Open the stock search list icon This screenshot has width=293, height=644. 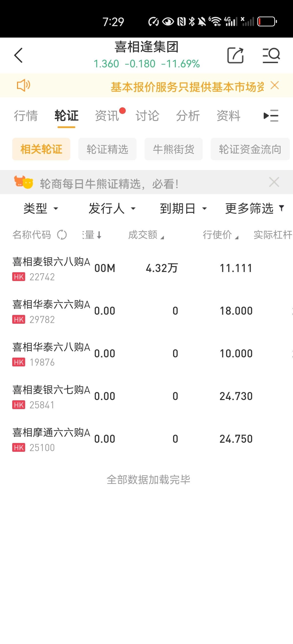271,55
